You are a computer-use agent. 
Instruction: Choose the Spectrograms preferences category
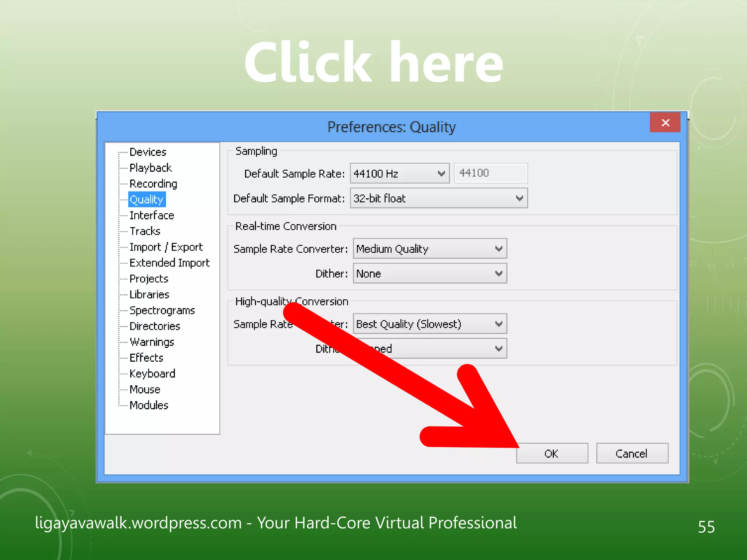(162, 311)
